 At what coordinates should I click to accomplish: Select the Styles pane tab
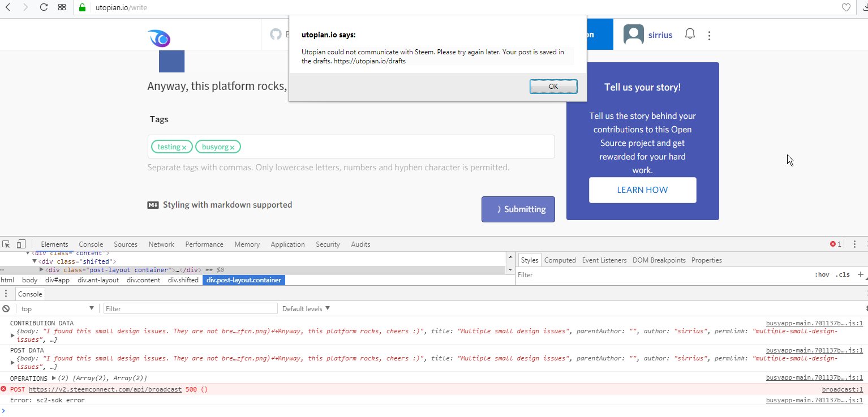(530, 260)
